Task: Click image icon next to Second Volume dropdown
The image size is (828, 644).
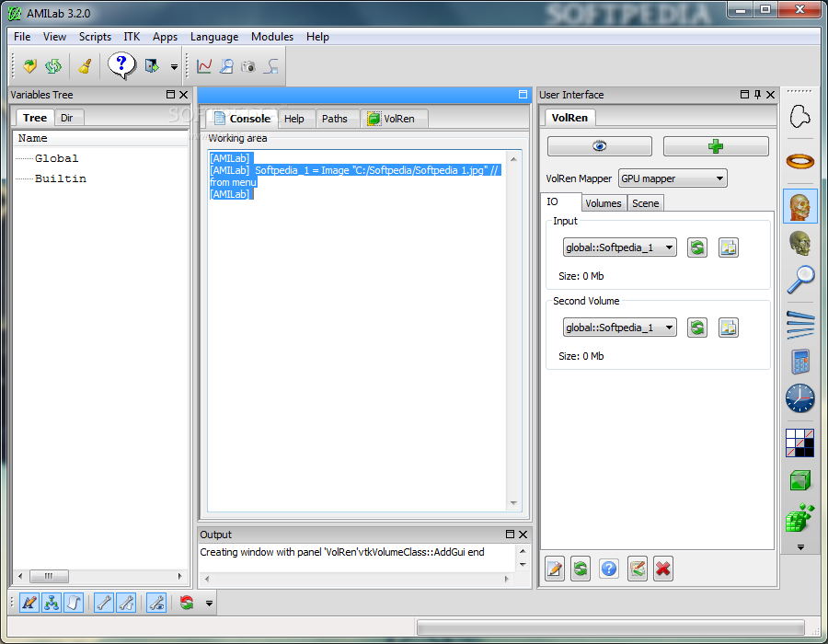Action: click(729, 328)
